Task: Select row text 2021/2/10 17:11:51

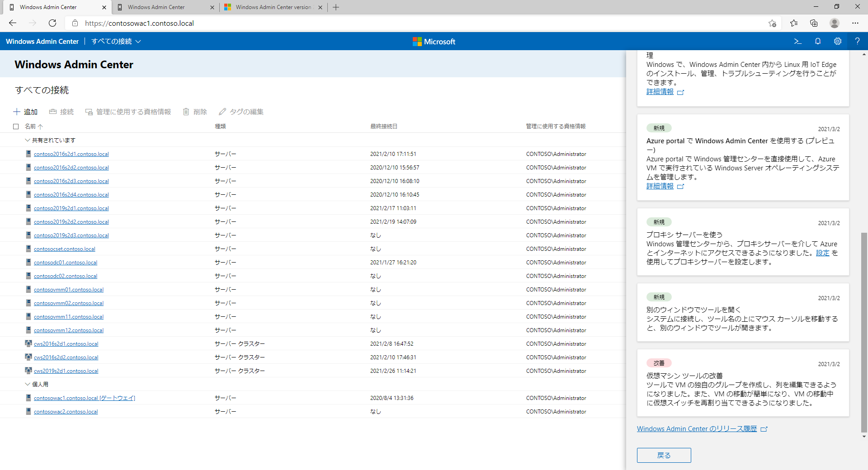Action: [393, 154]
